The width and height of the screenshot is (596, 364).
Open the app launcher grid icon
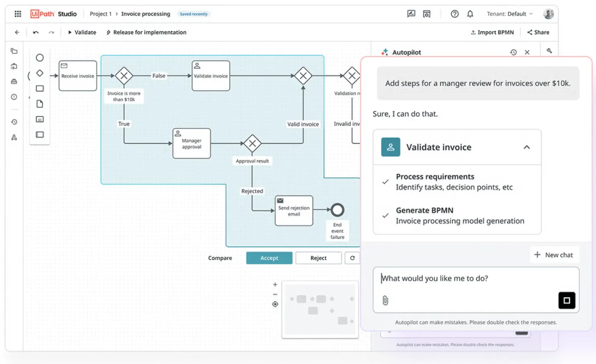[18, 14]
